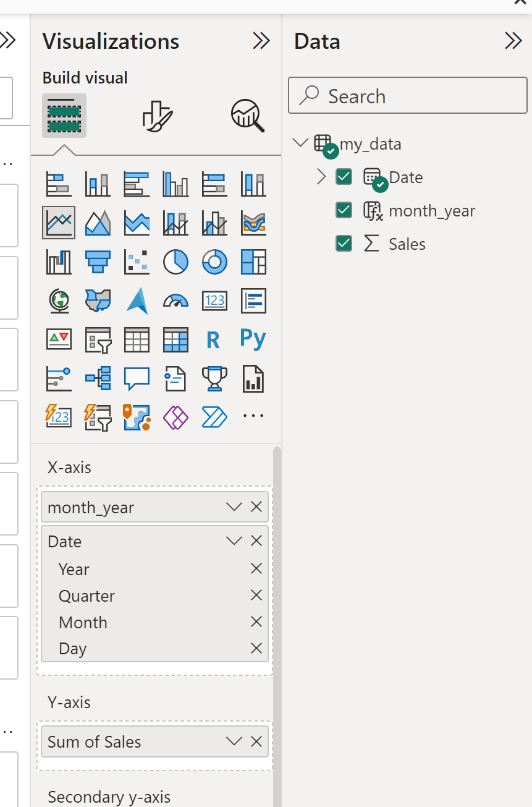Insert a Python visual
Viewport: 532px width, 807px height.
pos(253,339)
